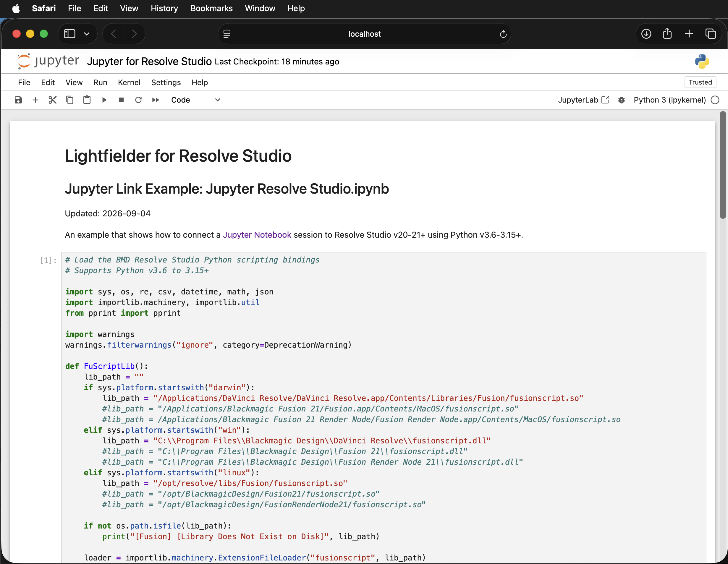Show Safari downloads
This screenshot has height=564, width=728.
click(646, 34)
